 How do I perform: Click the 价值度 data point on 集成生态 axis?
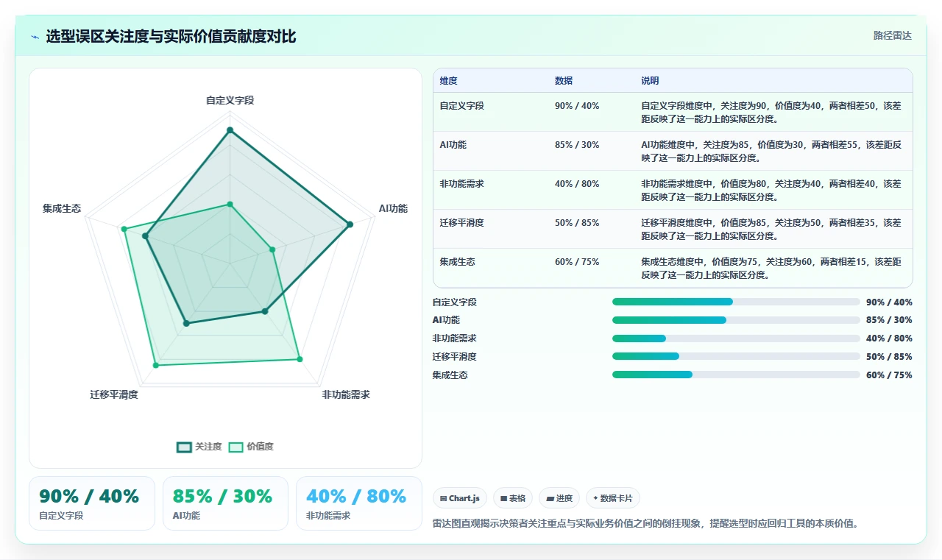coord(124,230)
